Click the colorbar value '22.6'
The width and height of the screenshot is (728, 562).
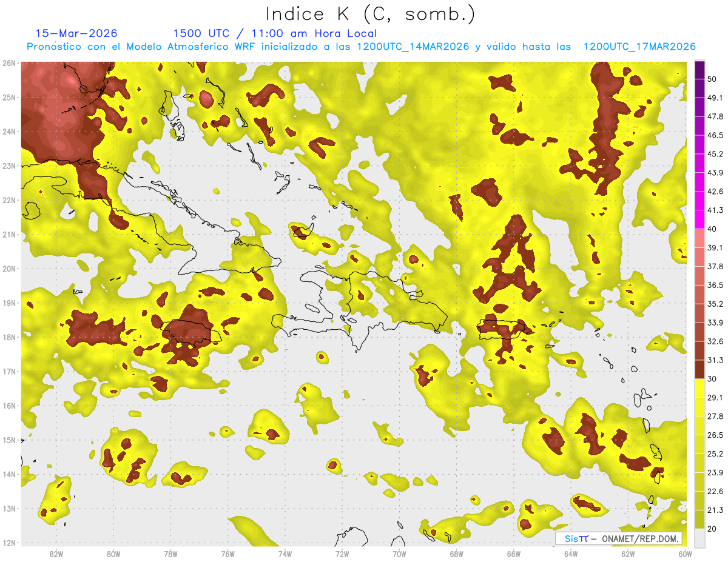715,491
